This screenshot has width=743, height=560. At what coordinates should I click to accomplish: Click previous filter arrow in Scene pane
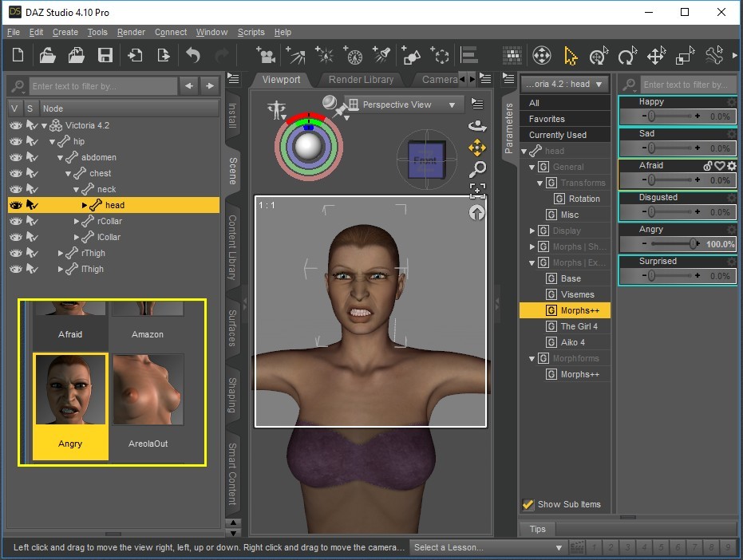tap(189, 85)
